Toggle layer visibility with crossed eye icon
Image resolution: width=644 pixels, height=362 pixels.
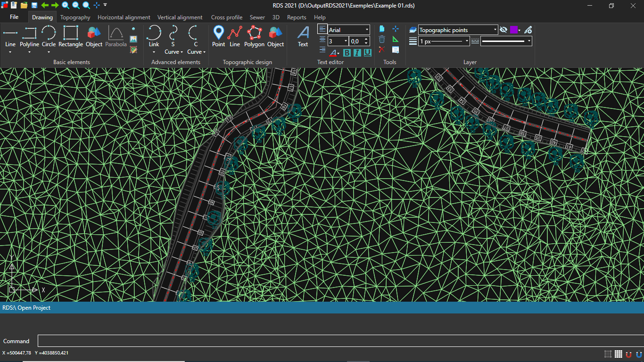503,29
